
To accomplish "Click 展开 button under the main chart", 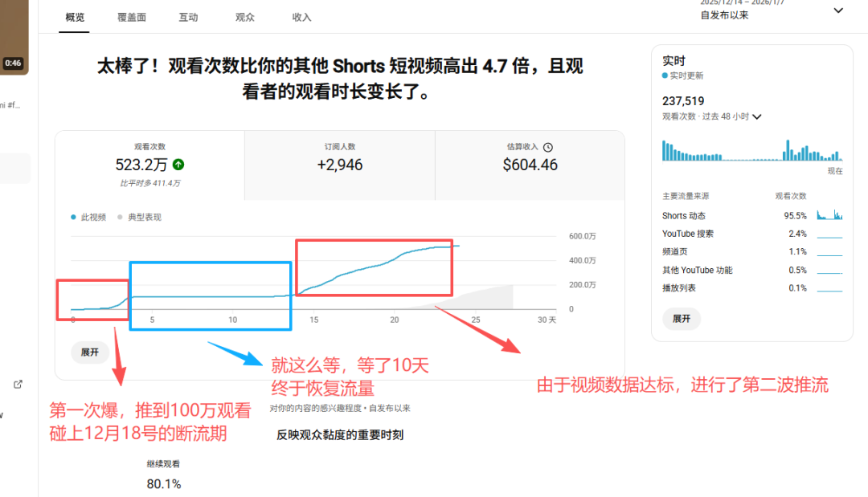I will point(90,352).
